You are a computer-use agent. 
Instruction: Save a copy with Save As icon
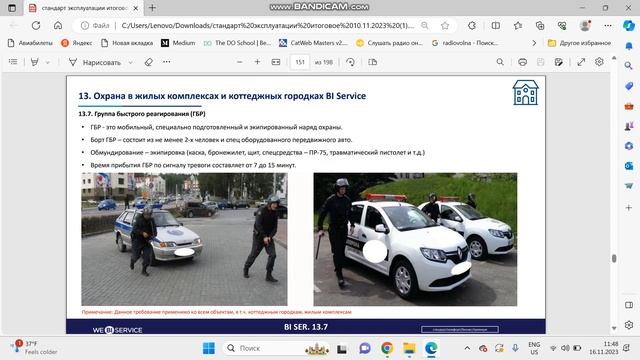tap(559, 62)
